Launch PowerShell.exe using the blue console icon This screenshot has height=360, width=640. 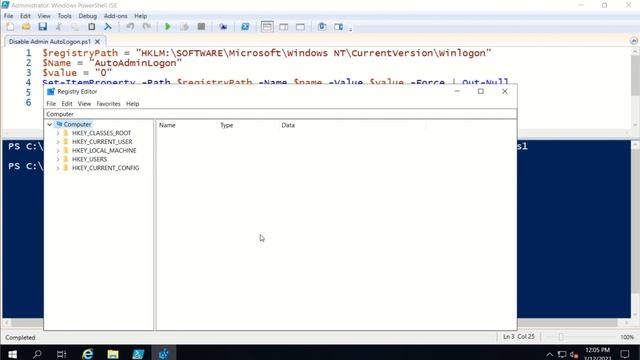245,27
